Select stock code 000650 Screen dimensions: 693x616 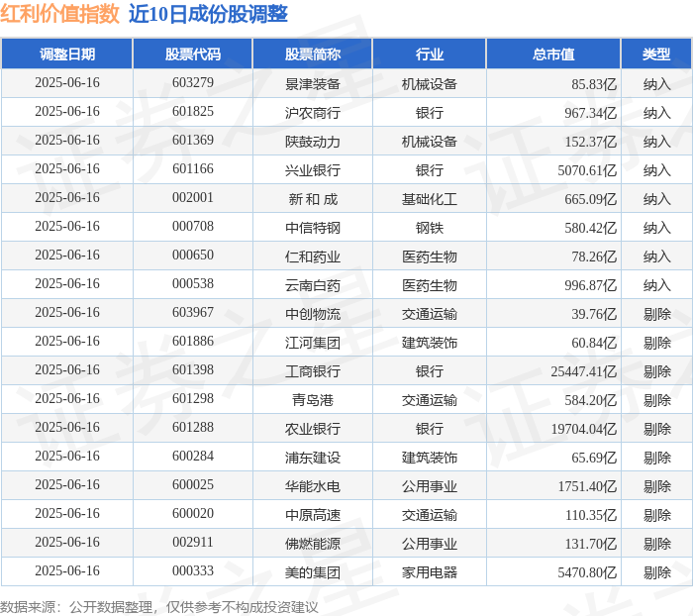tap(193, 256)
